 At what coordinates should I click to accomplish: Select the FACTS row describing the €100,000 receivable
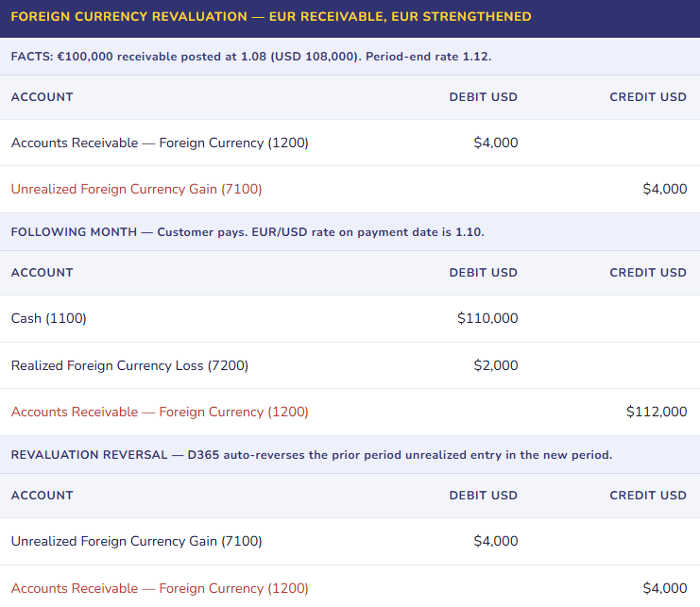tap(251, 57)
